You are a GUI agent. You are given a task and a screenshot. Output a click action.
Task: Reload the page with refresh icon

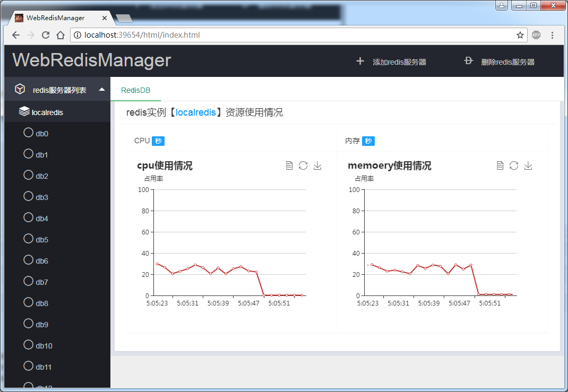[x=46, y=35]
